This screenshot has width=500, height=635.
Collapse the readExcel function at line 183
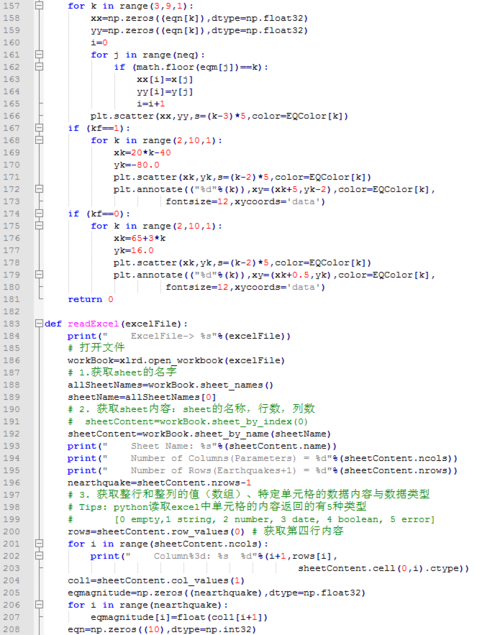click(x=39, y=323)
